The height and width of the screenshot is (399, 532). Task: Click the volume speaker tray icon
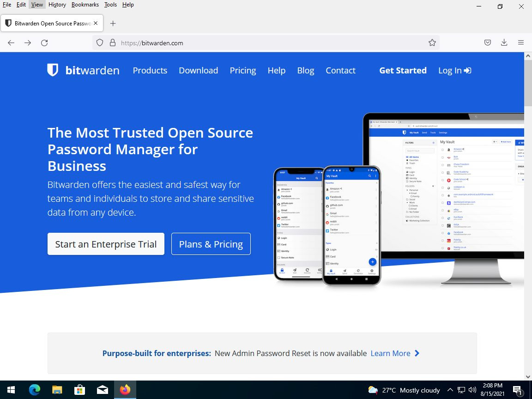point(472,390)
